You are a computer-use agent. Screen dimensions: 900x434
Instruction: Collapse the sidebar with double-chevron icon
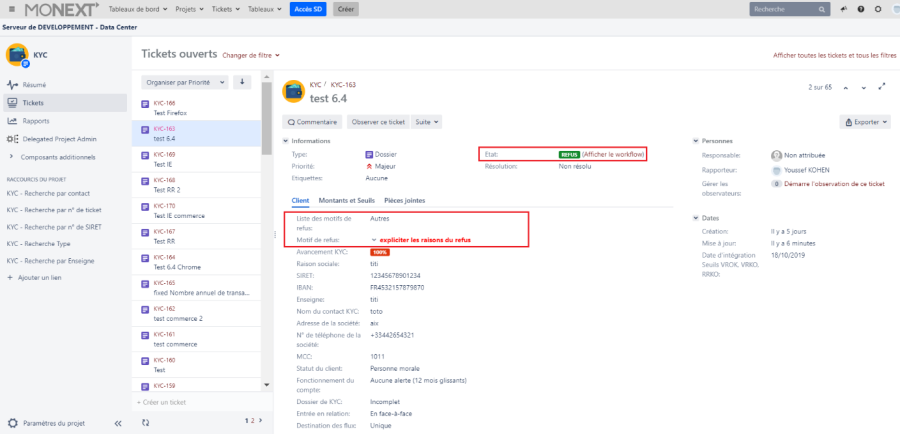pyautogui.click(x=118, y=423)
